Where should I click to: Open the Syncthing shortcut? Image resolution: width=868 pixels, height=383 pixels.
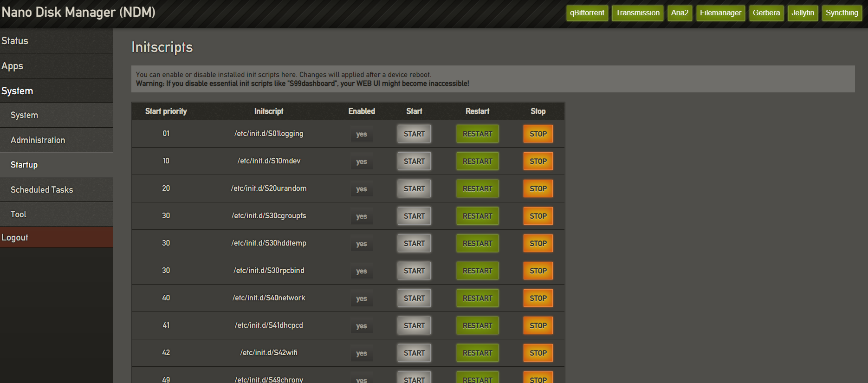click(842, 13)
